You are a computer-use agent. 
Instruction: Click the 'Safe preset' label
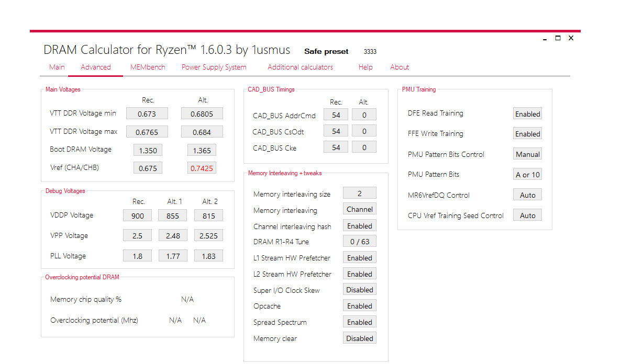(x=326, y=51)
